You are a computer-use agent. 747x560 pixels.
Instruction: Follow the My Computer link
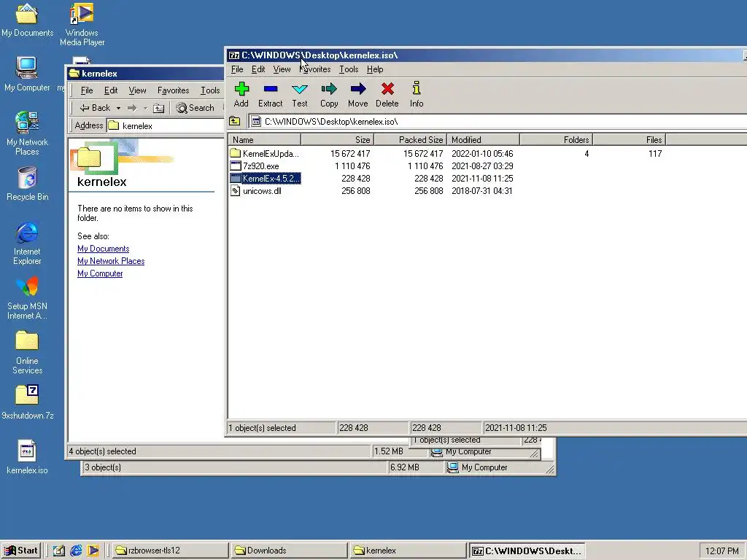(99, 273)
